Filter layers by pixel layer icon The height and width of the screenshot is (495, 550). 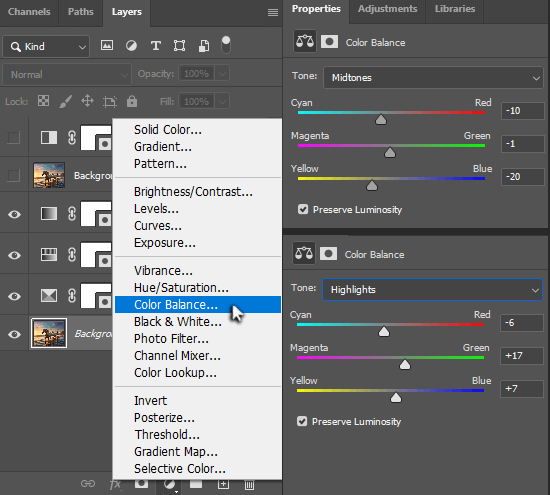pos(107,46)
